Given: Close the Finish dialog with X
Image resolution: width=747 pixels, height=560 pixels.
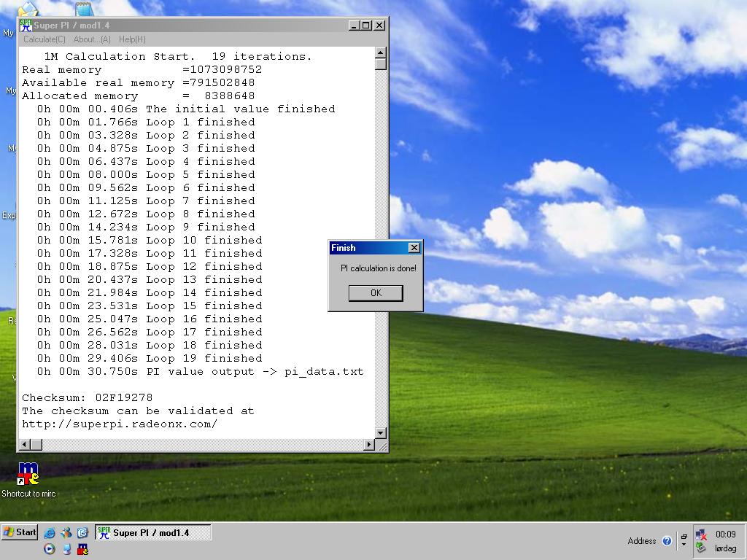Looking at the screenshot, I should (x=414, y=248).
